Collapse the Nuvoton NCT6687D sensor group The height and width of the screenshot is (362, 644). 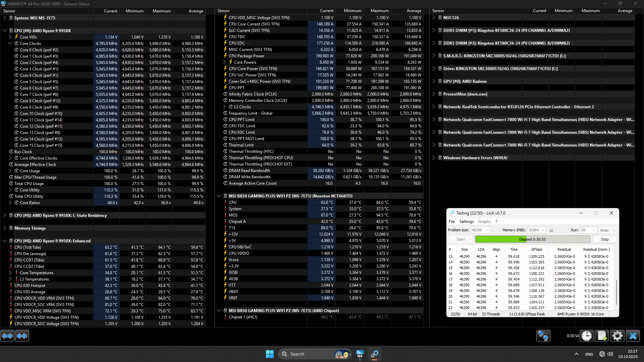point(219,196)
